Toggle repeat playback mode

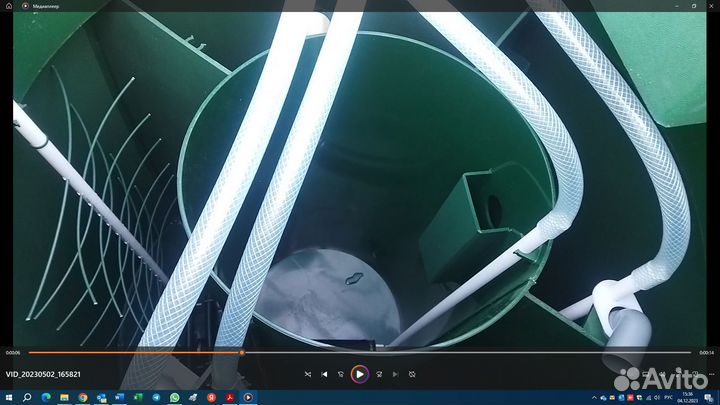[x=412, y=374]
